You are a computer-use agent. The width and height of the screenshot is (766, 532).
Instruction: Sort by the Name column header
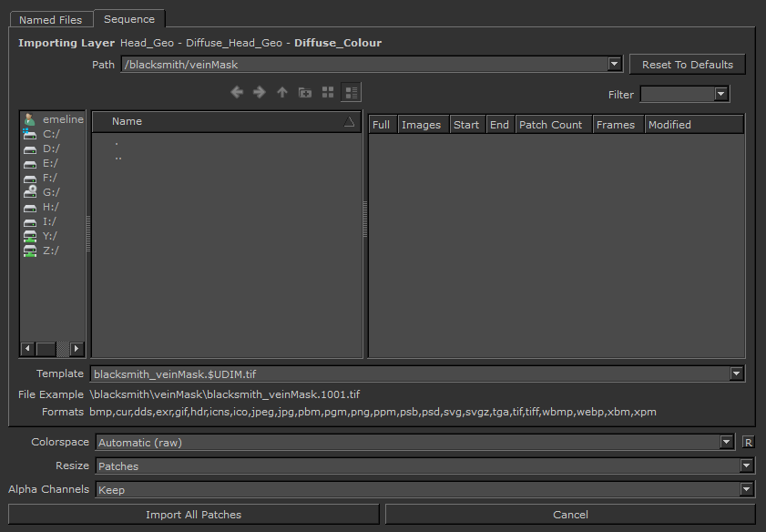[227, 122]
